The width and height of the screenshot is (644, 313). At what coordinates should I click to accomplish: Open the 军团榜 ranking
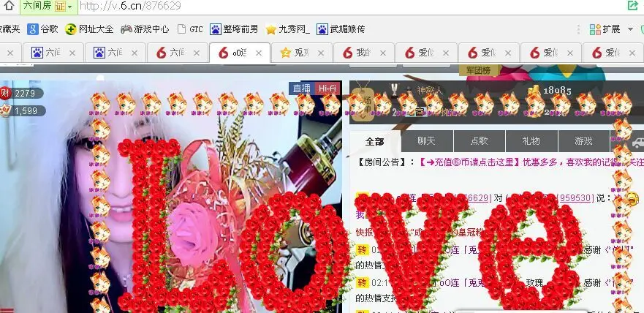click(x=478, y=71)
